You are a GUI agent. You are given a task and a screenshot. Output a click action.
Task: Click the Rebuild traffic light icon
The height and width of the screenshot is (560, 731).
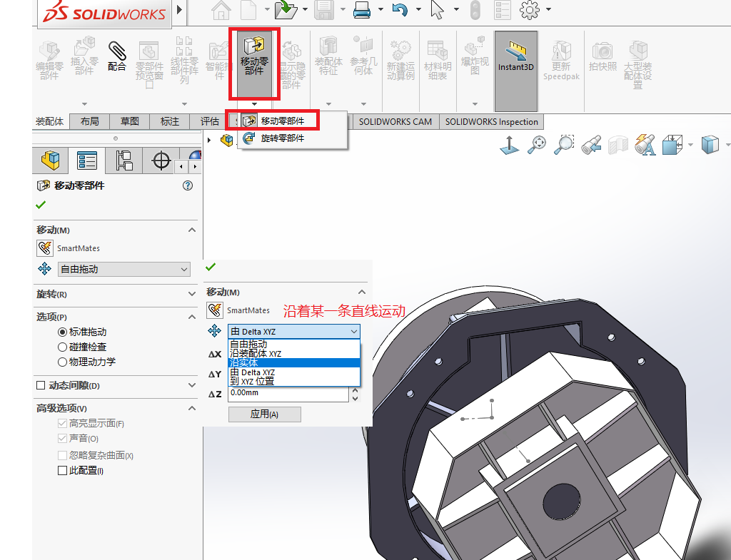pos(475,10)
